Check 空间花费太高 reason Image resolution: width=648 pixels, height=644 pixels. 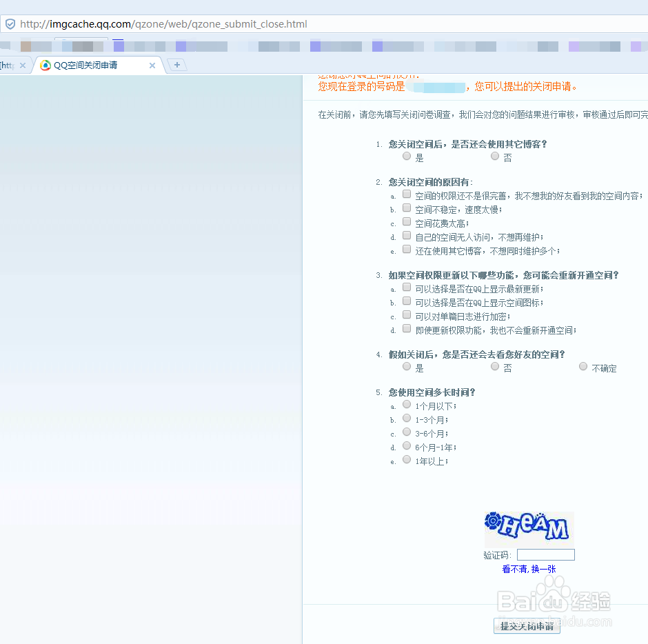pyautogui.click(x=407, y=221)
